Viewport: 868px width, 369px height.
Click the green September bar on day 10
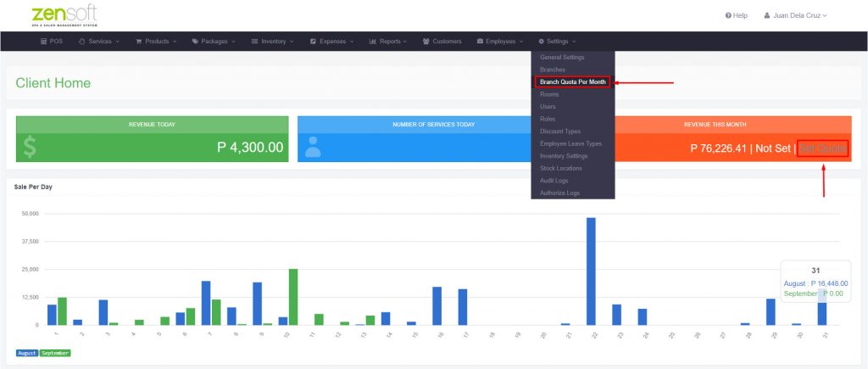(293, 297)
